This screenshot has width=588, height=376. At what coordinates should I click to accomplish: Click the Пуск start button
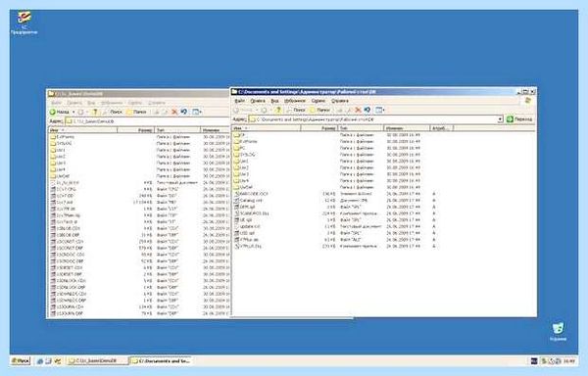click(x=21, y=361)
